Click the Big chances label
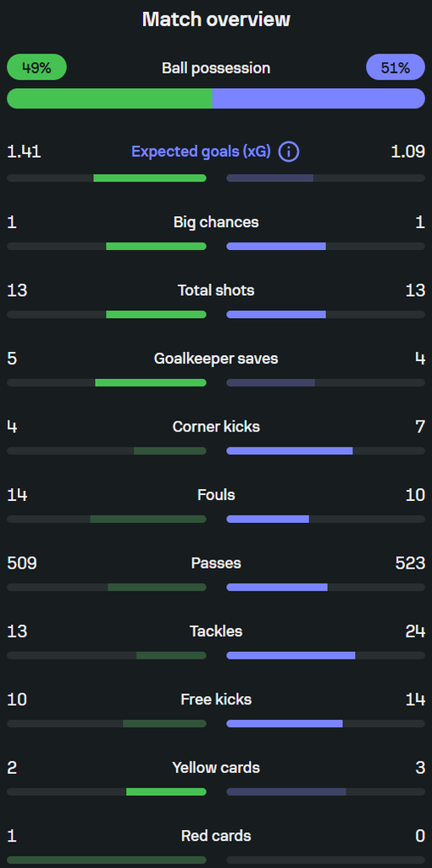Viewport: 432px width, 868px height. [x=216, y=222]
